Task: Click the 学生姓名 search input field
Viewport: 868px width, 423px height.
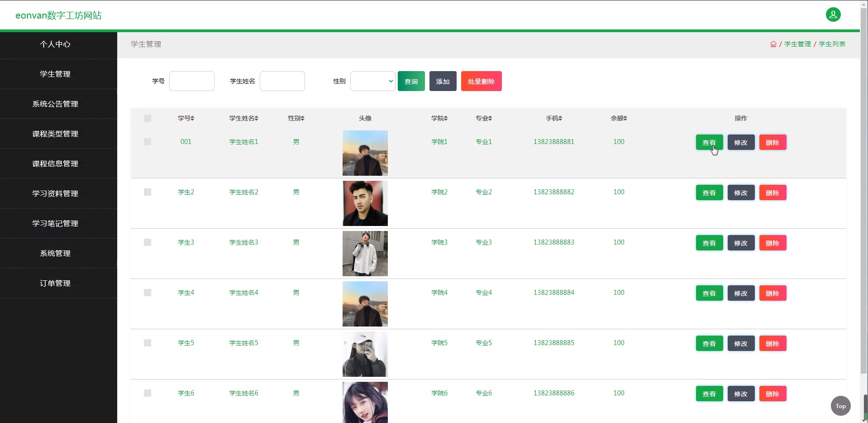Action: (x=282, y=81)
